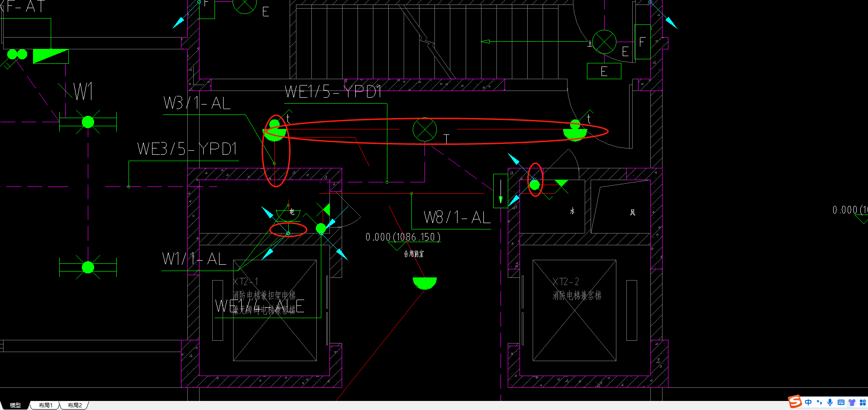868x410 pixels.
Task: Select the 风 shaft label
Action: [x=633, y=212]
